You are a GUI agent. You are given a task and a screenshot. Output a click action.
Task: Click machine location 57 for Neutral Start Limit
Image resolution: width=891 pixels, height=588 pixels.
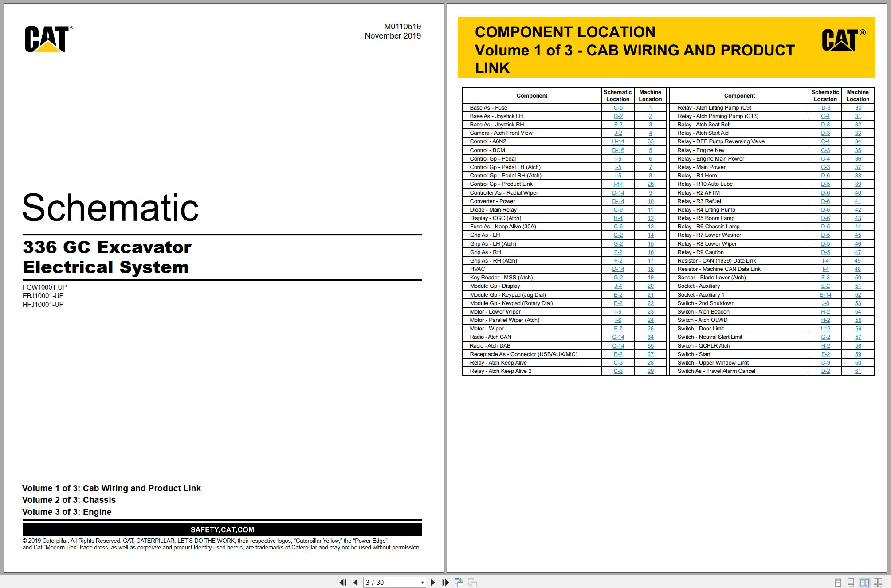pyautogui.click(x=858, y=337)
